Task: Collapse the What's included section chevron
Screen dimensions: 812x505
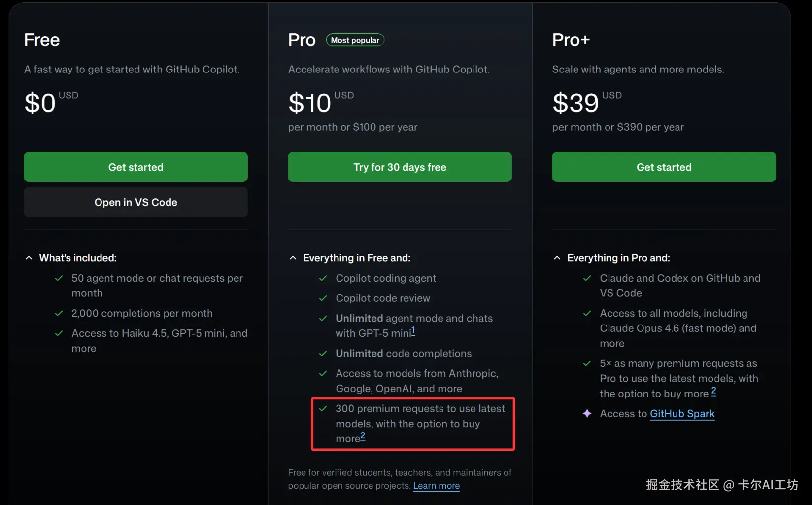Action: coord(29,258)
